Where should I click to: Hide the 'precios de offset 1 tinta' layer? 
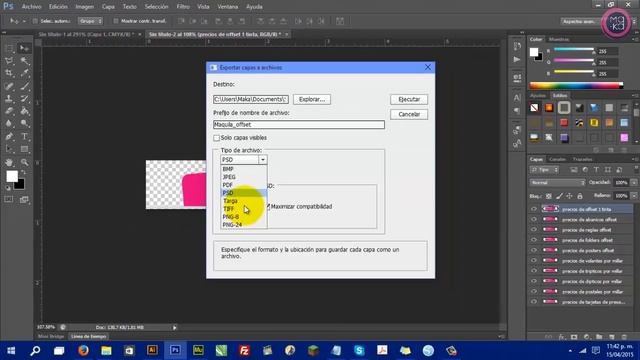click(533, 209)
